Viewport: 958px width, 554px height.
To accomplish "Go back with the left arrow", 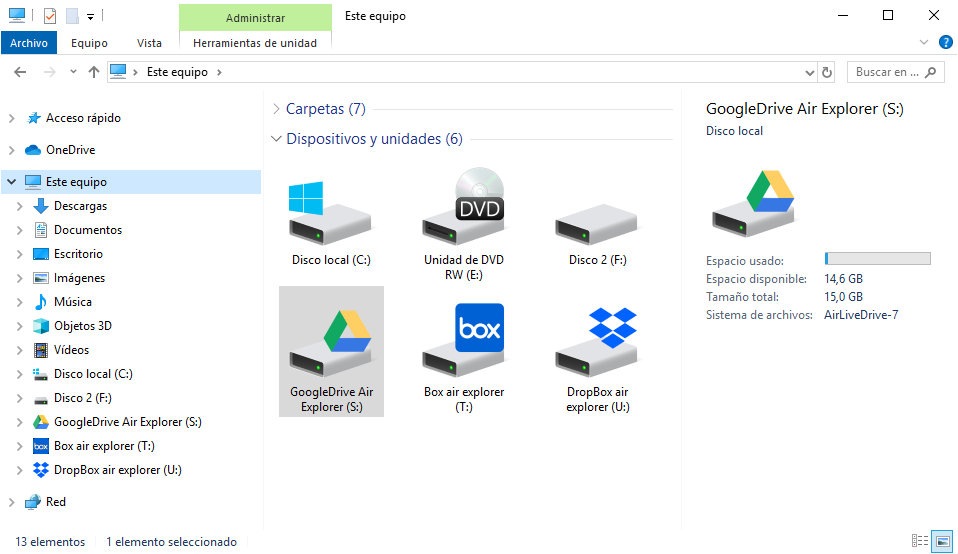I will pyautogui.click(x=20, y=72).
